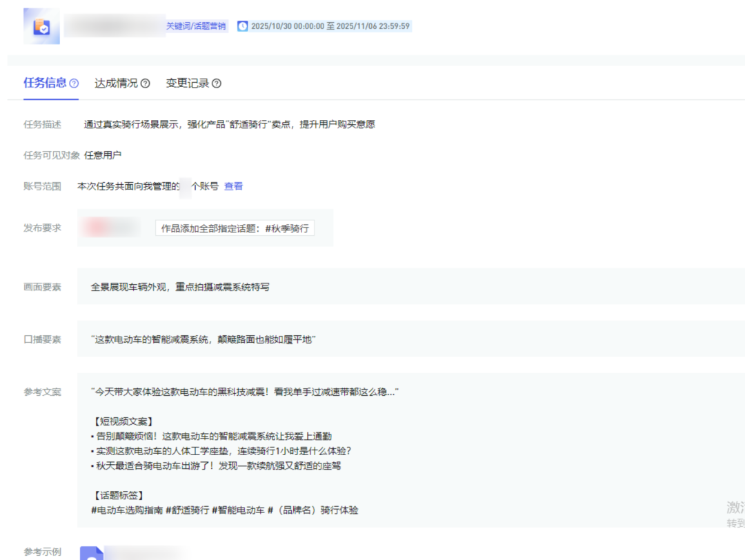Viewport: 745px width, 560px height.
Task: Click the 查看 link for account scope
Action: [x=233, y=186]
